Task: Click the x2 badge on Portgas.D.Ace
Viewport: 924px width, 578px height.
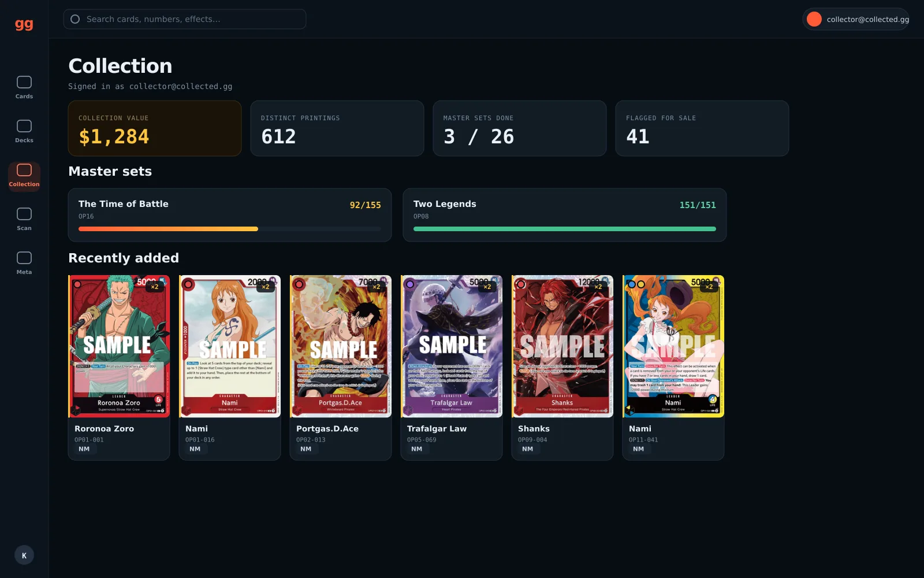Action: (x=377, y=287)
